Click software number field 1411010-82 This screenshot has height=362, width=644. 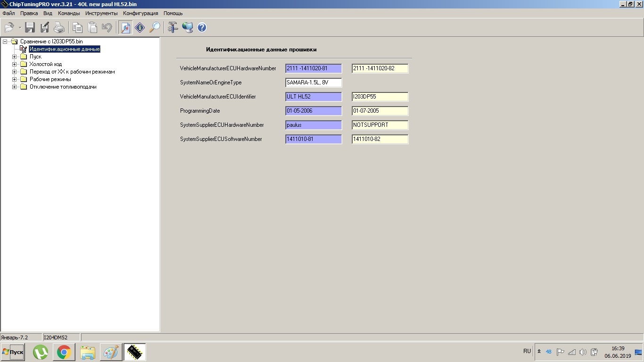coord(380,139)
